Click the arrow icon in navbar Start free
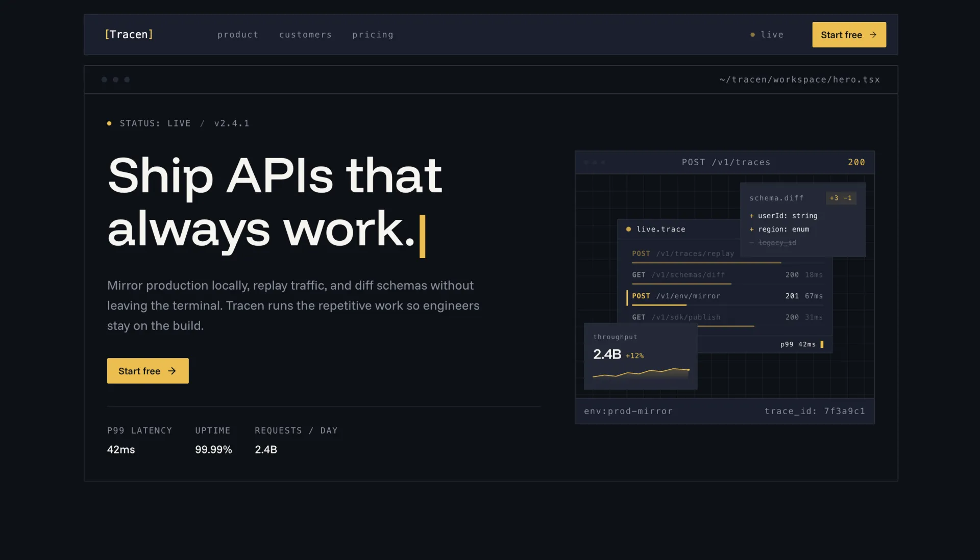 pos(873,35)
